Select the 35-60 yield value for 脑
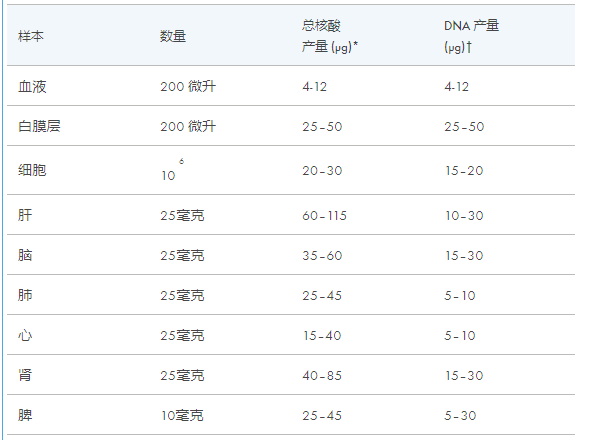The height and width of the screenshot is (440, 609). pyautogui.click(x=322, y=256)
